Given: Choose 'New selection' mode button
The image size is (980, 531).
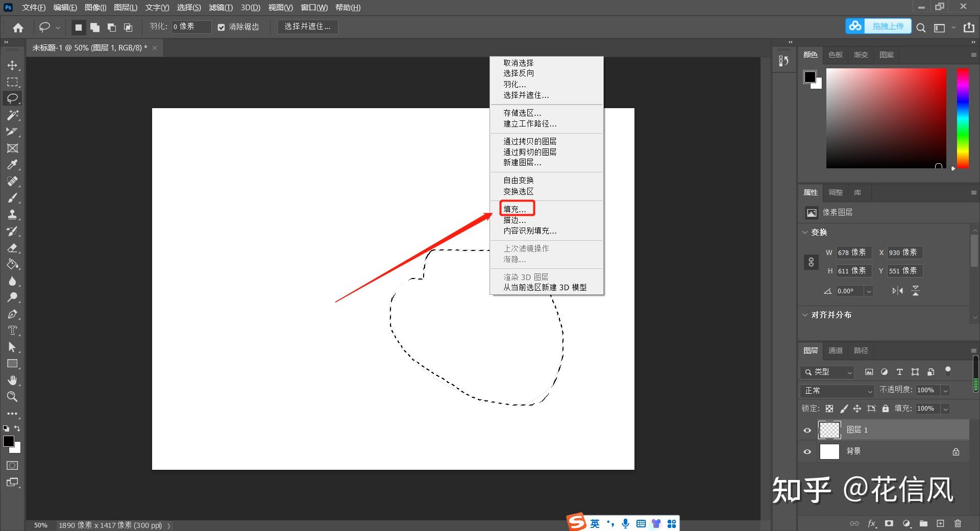Looking at the screenshot, I should [x=78, y=28].
